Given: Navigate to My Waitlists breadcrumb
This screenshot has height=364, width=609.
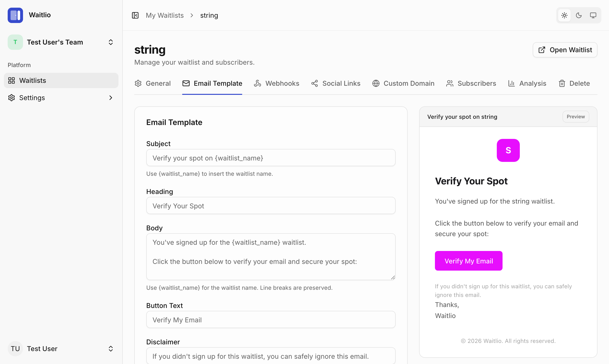Looking at the screenshot, I should (x=164, y=16).
